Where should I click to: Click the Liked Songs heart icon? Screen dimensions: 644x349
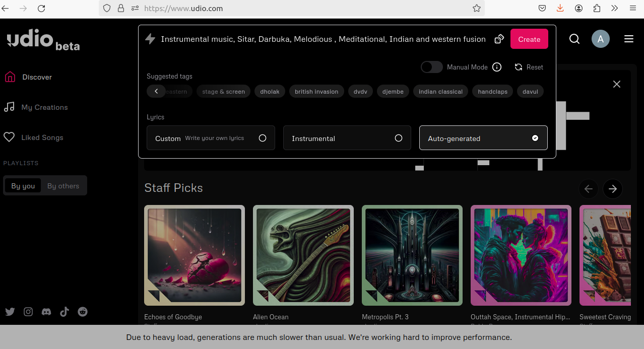pos(9,137)
